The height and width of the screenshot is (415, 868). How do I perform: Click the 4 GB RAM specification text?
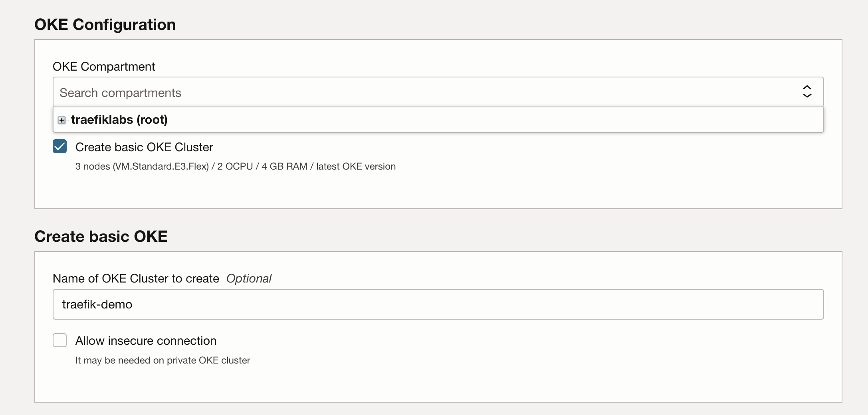(284, 166)
